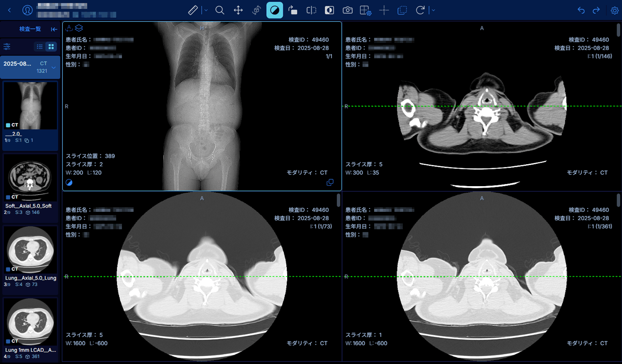
Task: Take a snapshot with the camera icon
Action: (x=347, y=10)
